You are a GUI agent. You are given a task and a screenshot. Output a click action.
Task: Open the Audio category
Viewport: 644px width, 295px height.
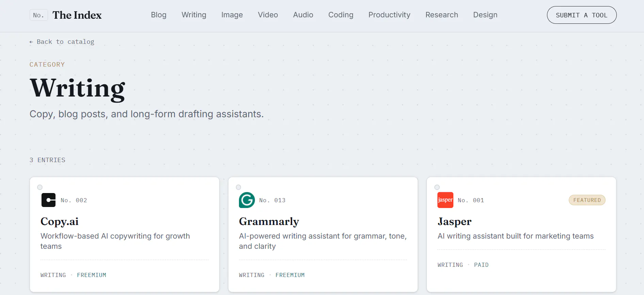click(303, 15)
